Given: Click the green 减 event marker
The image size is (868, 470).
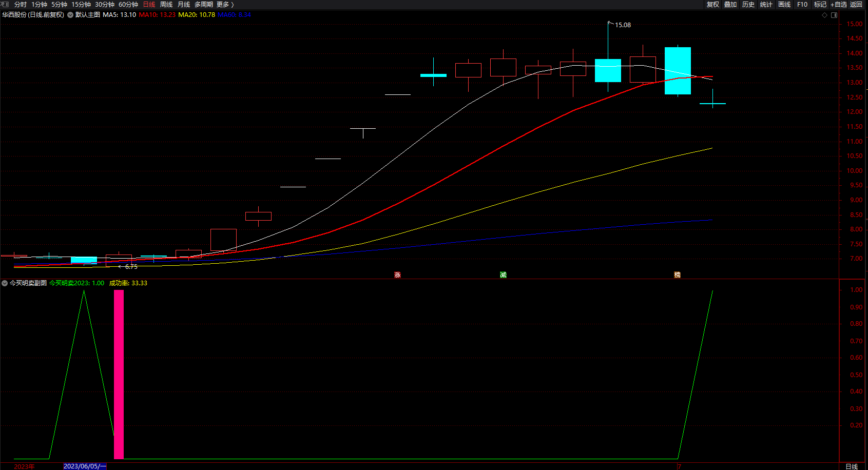Looking at the screenshot, I should (503, 275).
